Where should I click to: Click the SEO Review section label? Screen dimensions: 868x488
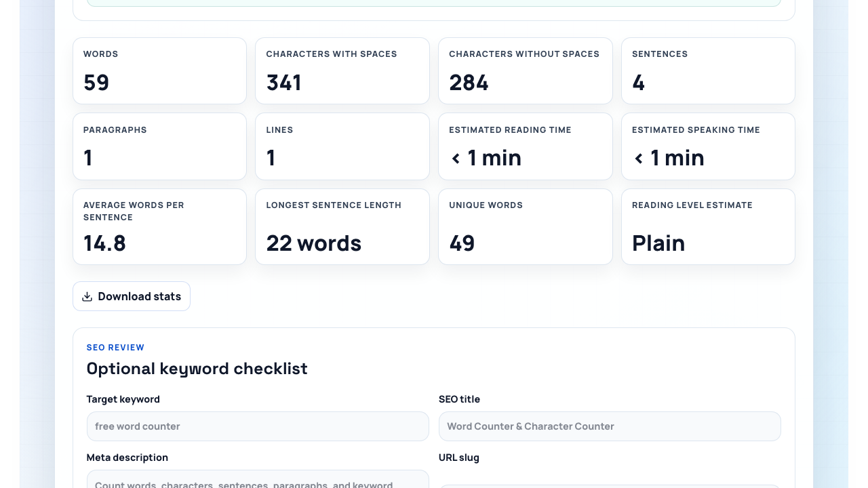coord(115,348)
